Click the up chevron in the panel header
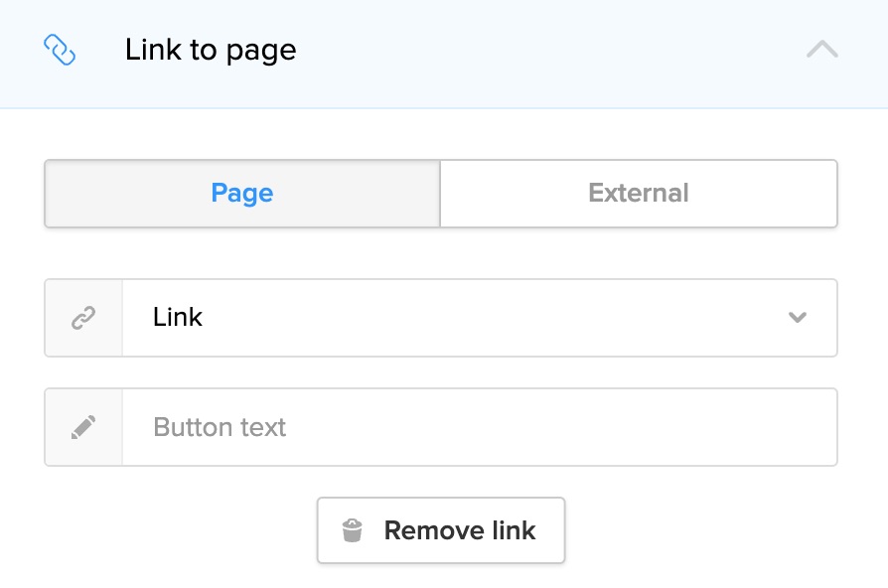888x588 pixels. click(821, 50)
